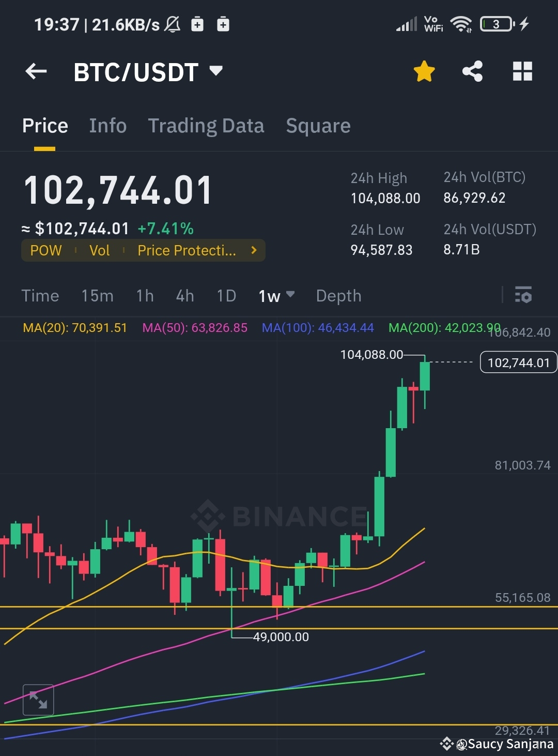Image resolution: width=558 pixels, height=756 pixels.
Task: Tap the 24h High value 104,088.00
Action: pyautogui.click(x=385, y=199)
